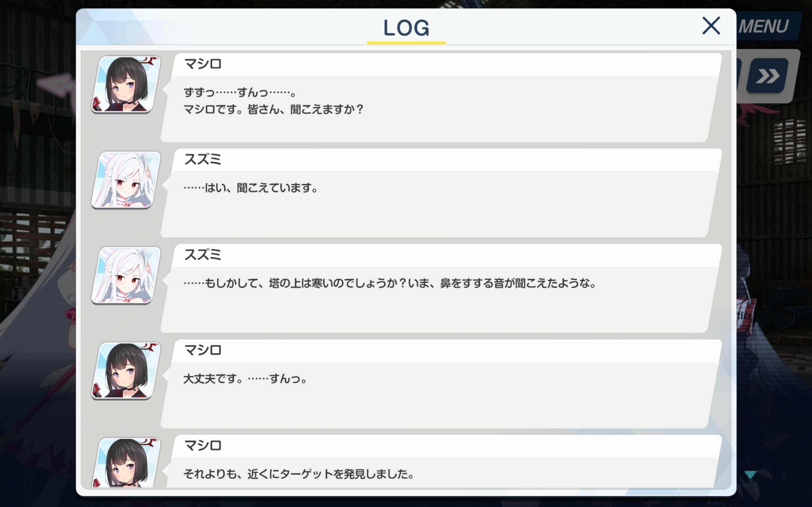Select message '……はい、聞こえています。'
The width and height of the screenshot is (812, 507).
click(x=251, y=188)
